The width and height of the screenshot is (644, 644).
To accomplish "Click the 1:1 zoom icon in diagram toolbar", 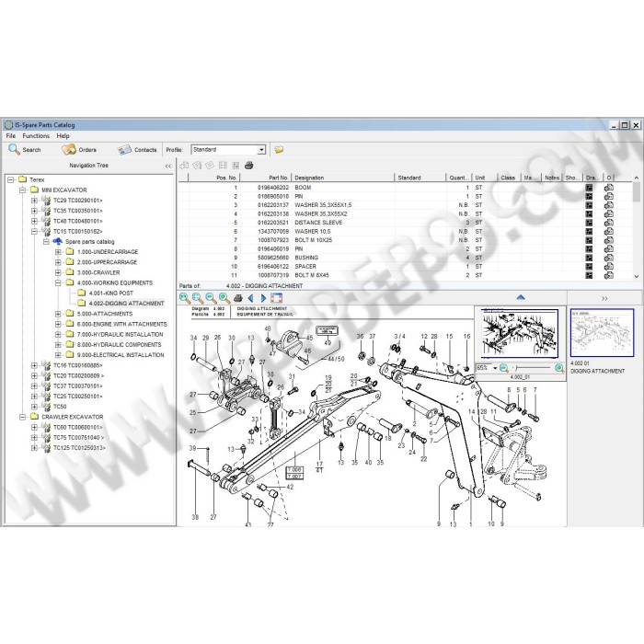I will click(x=185, y=298).
